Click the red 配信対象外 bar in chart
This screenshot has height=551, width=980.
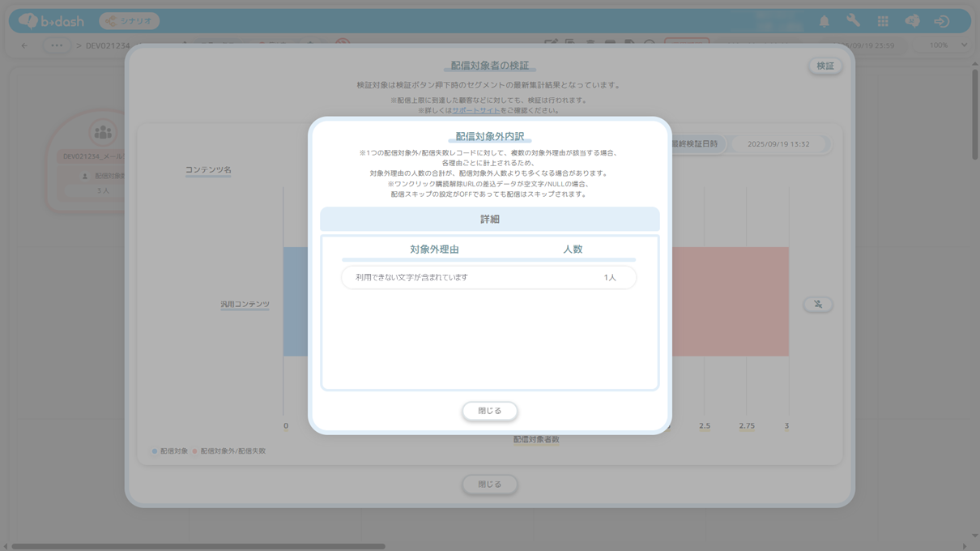(x=729, y=301)
